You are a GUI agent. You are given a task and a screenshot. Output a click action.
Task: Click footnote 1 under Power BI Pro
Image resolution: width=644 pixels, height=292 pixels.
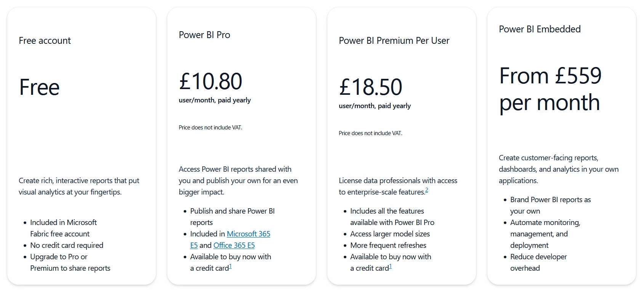[x=231, y=266]
